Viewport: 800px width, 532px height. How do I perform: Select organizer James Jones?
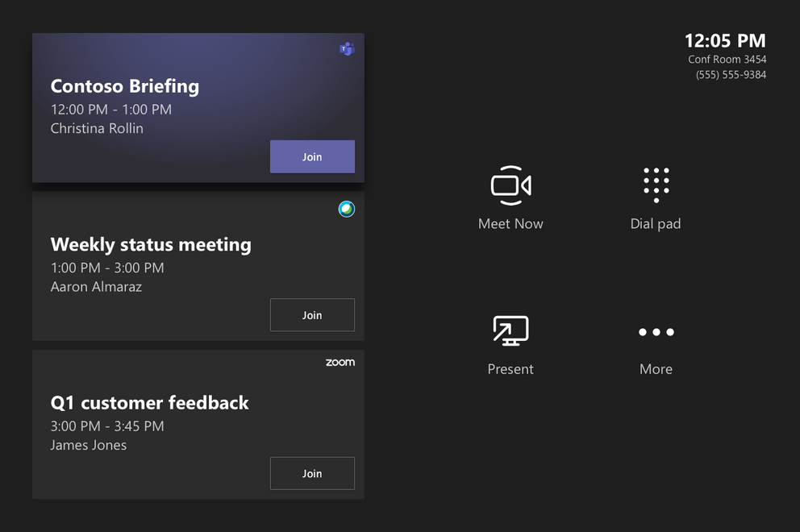pos(88,444)
